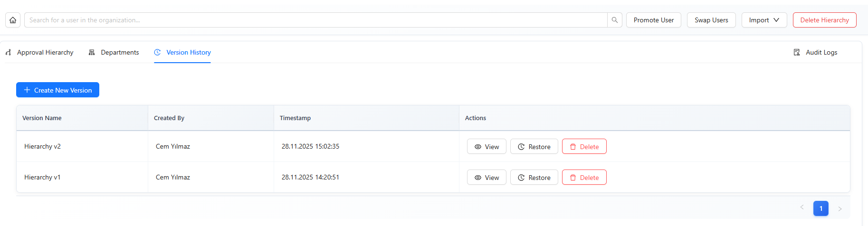Click the trash icon for Hierarchy v2

click(x=573, y=147)
